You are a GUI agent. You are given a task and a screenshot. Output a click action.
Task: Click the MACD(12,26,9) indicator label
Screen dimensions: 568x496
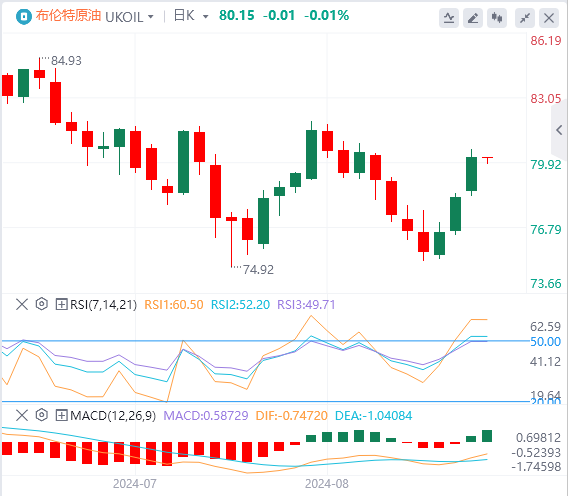click(113, 416)
